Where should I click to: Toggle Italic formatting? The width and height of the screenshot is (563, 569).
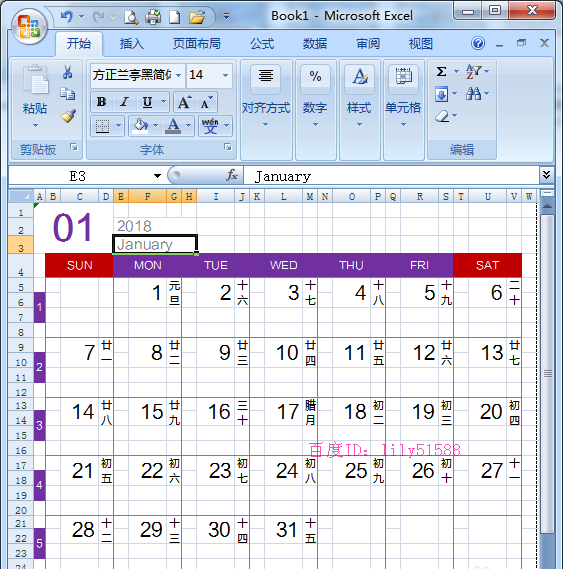(124, 102)
